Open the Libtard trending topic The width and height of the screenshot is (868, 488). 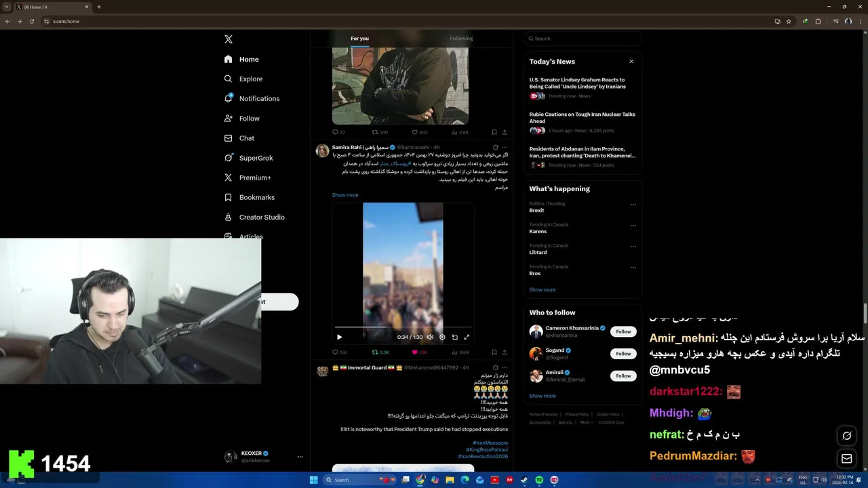pyautogui.click(x=538, y=253)
